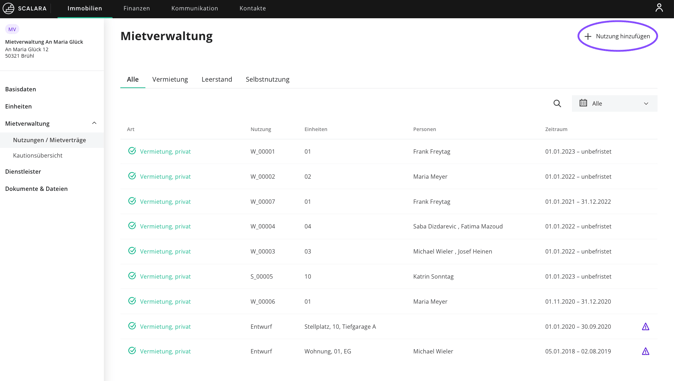Click green check icon for S_00005
The height and width of the screenshot is (381, 674).
pos(132,276)
